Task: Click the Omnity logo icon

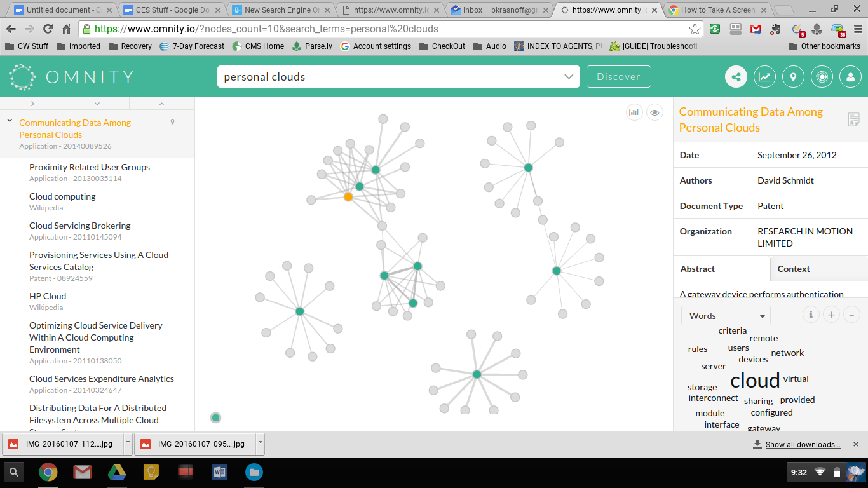Action: click(23, 77)
